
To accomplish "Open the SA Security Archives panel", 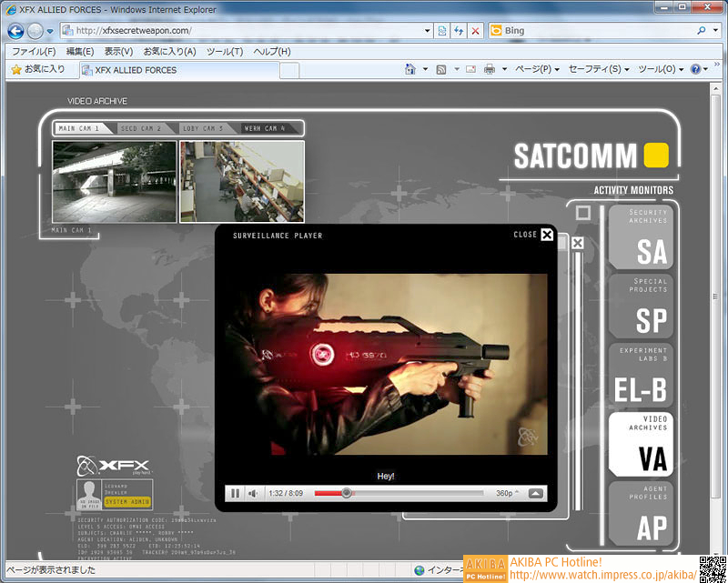I will [641, 236].
